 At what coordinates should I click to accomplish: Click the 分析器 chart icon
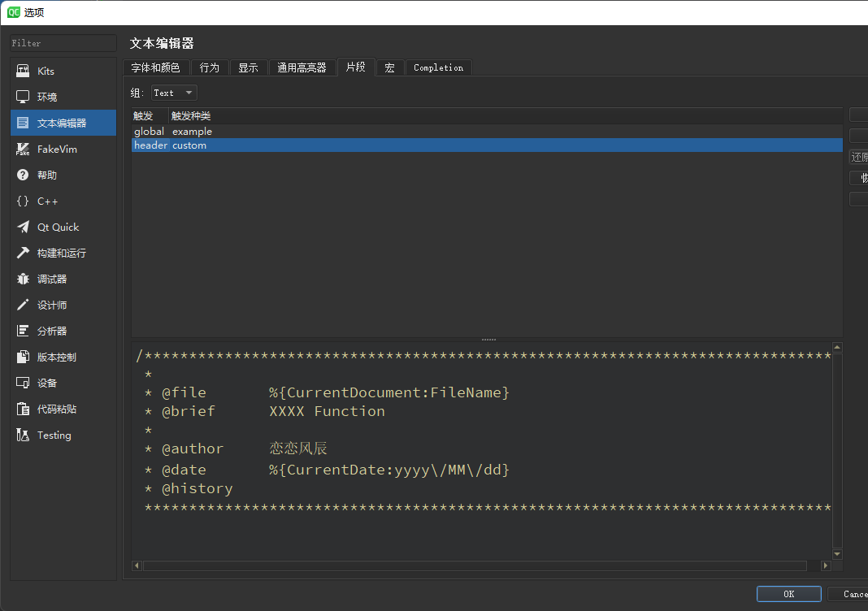pyautogui.click(x=23, y=331)
